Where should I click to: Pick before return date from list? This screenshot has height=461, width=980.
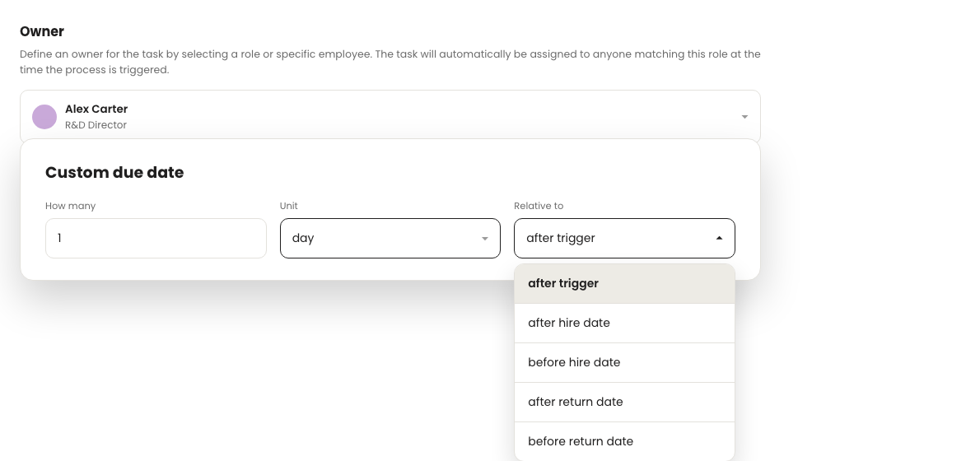[x=624, y=441]
